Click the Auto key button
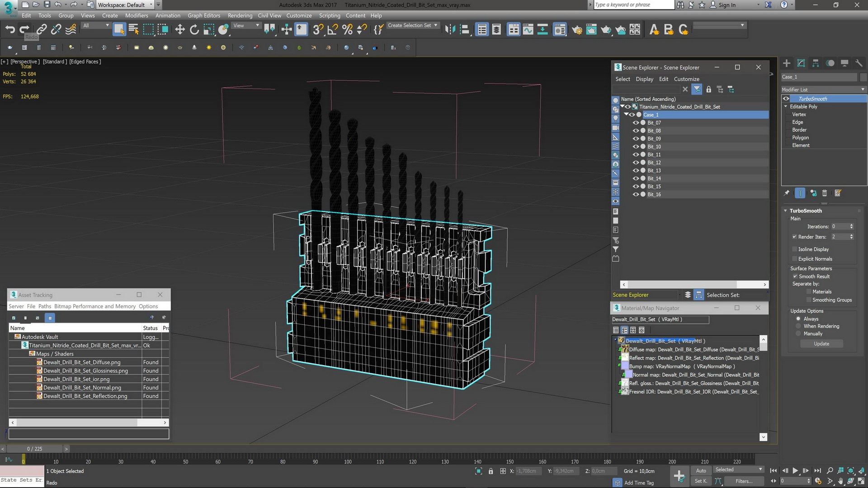Image resolution: width=868 pixels, height=488 pixels. point(701,470)
